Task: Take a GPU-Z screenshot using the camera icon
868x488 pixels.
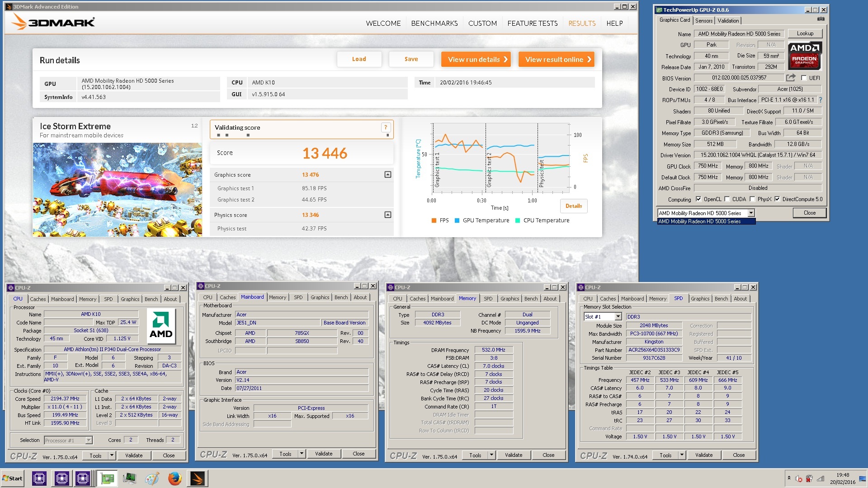Action: tap(821, 19)
